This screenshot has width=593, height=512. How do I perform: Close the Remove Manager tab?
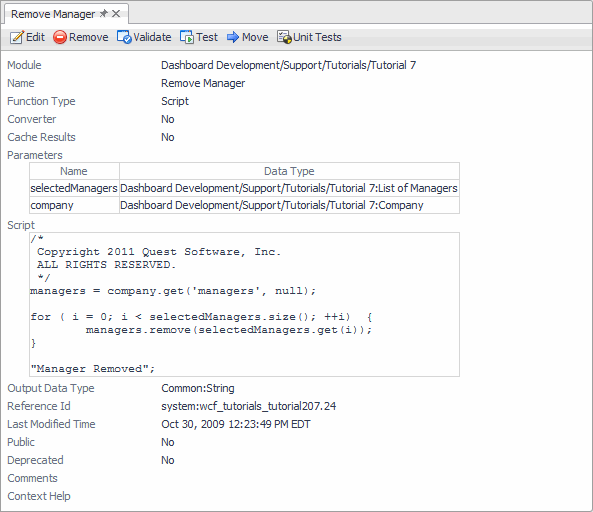[116, 14]
